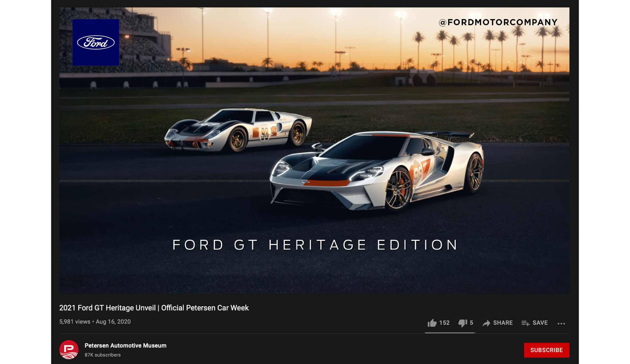The height and width of the screenshot is (364, 630).
Task: Click the 87K subscribers text
Action: pyautogui.click(x=103, y=355)
